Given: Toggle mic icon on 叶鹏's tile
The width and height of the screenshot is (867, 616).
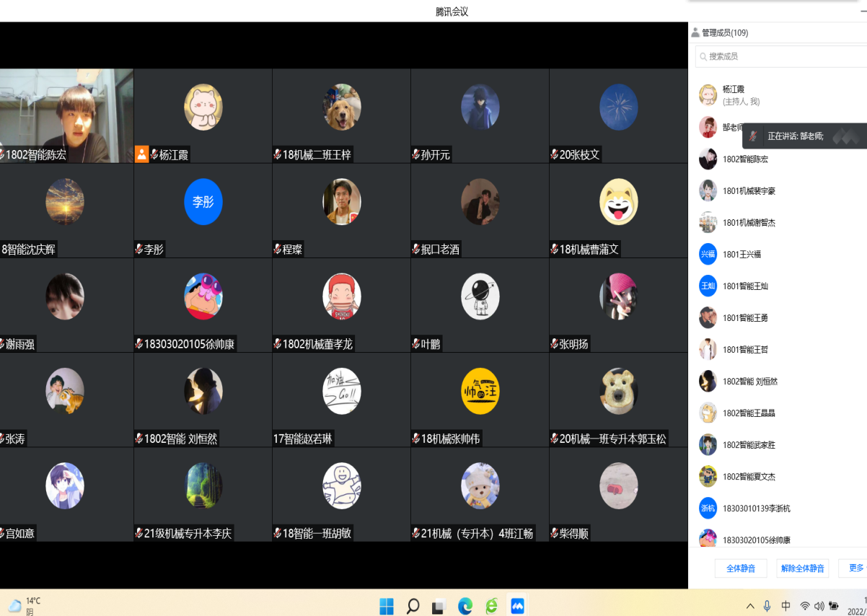Looking at the screenshot, I should [x=416, y=344].
